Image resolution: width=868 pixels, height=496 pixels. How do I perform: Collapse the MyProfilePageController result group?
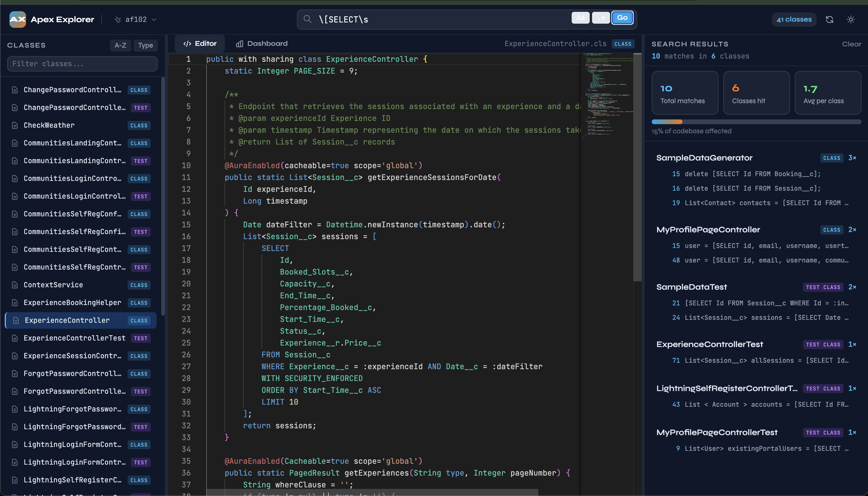756,230
